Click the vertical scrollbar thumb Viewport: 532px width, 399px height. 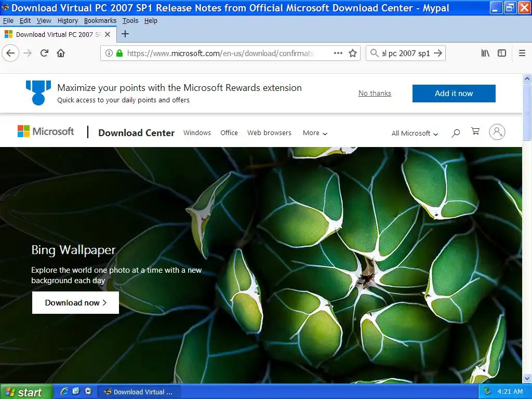tap(527, 112)
